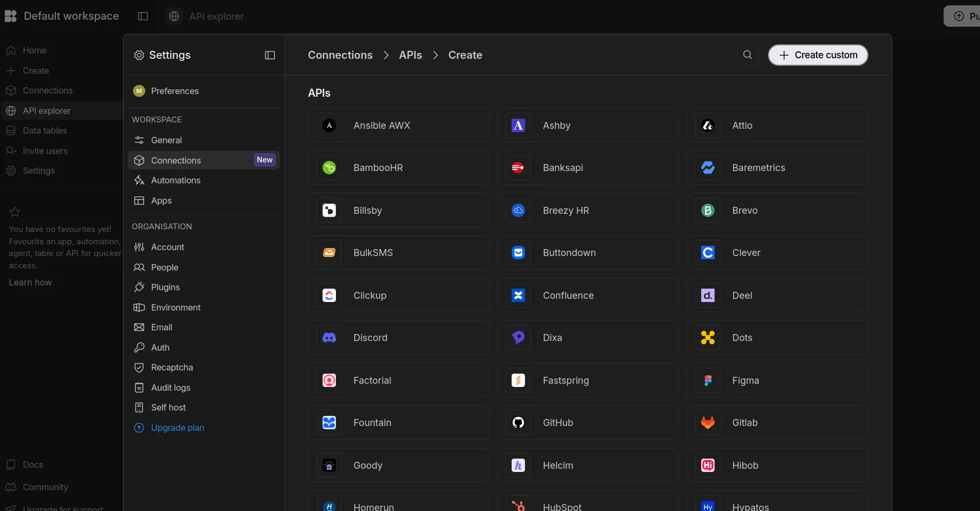980x511 pixels.
Task: Navigate to Connections breadcrumb
Action: [x=340, y=55]
